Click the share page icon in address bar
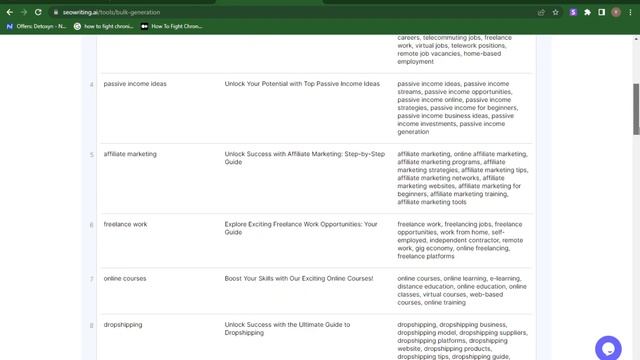This screenshot has height=360, width=640. coord(541,12)
